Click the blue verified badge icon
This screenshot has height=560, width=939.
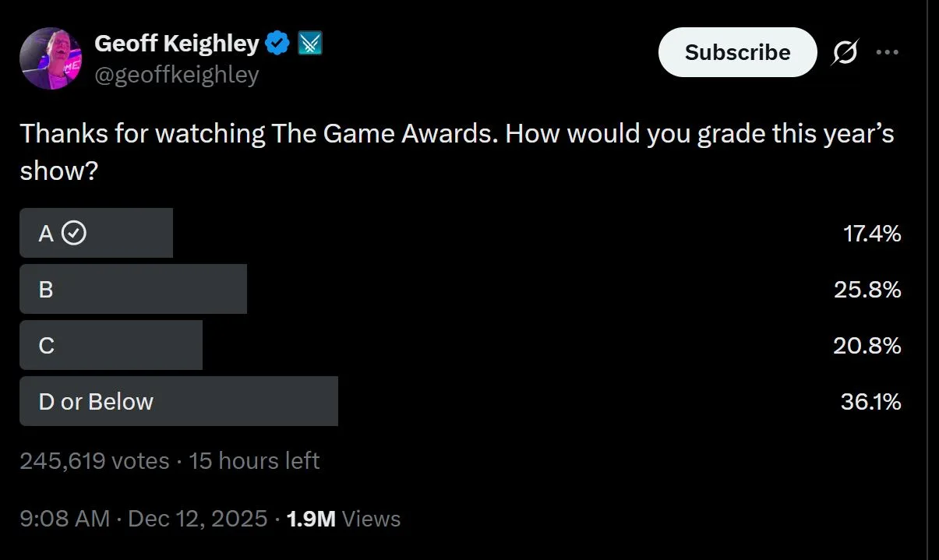tap(277, 43)
